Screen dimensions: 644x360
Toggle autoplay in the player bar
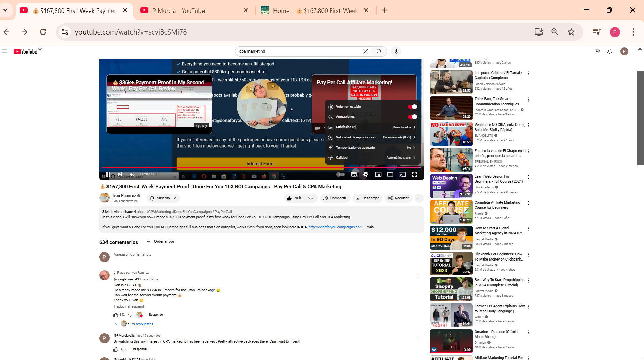pos(340,175)
